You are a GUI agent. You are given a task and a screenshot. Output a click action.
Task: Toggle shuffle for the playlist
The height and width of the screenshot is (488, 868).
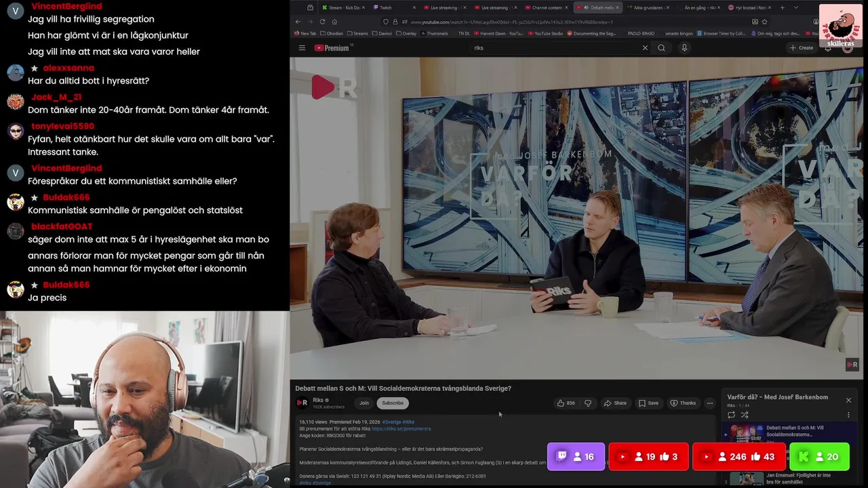[745, 415]
